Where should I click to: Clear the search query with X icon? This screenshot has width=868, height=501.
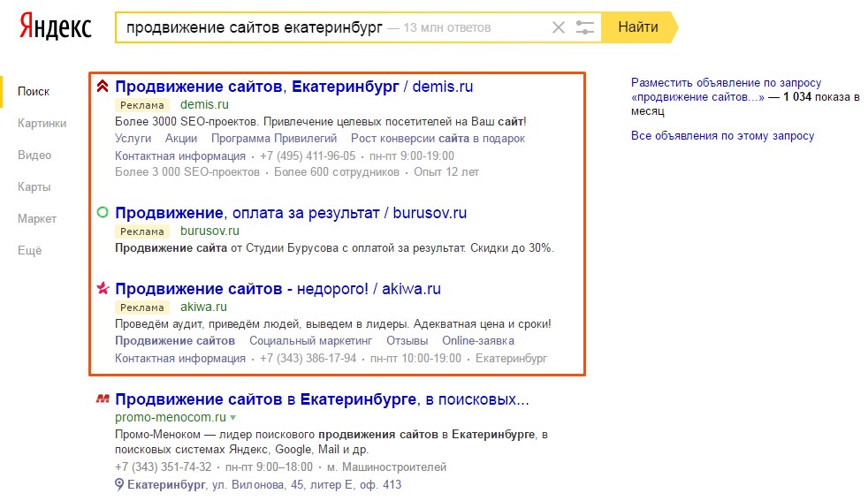click(x=559, y=27)
